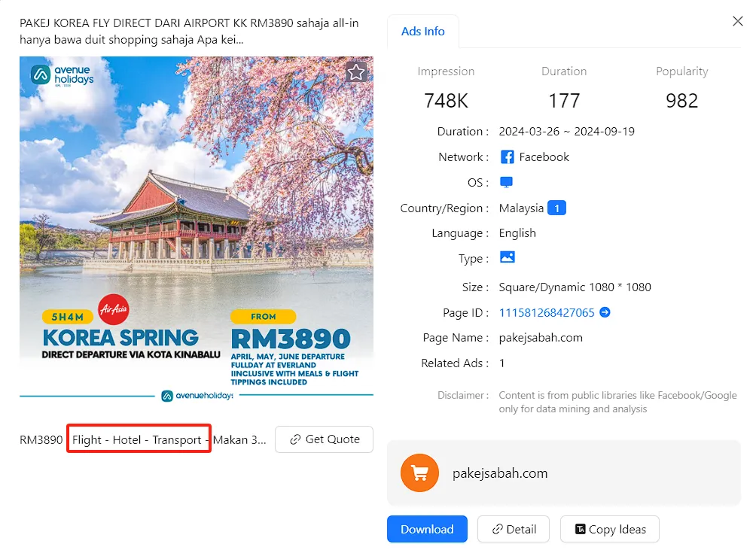Screen dimensions: 756x550
Task: Open Page ID 111581268427065 link
Action: tap(547, 312)
